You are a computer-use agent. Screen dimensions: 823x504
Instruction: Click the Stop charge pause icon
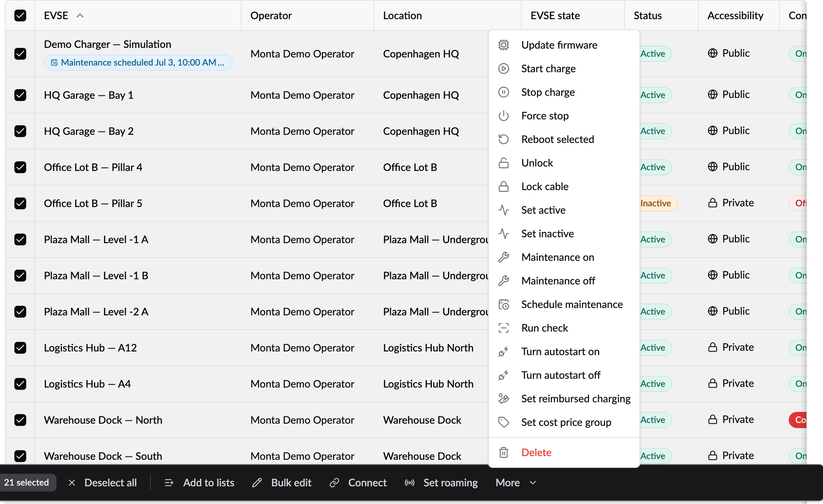click(x=504, y=92)
